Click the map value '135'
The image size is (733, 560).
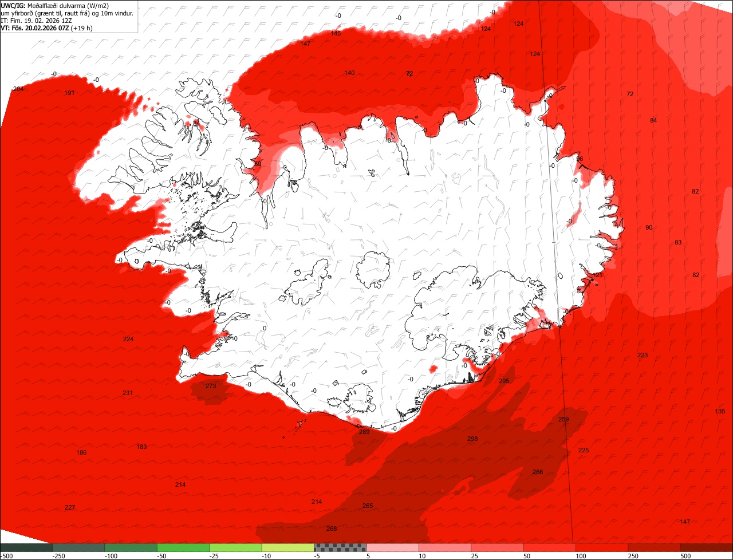click(x=720, y=411)
